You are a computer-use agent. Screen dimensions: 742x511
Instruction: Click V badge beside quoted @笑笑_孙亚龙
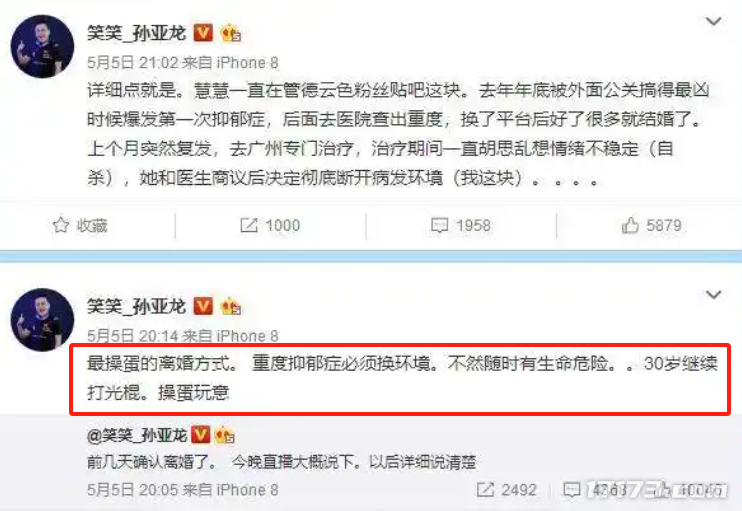click(200, 434)
